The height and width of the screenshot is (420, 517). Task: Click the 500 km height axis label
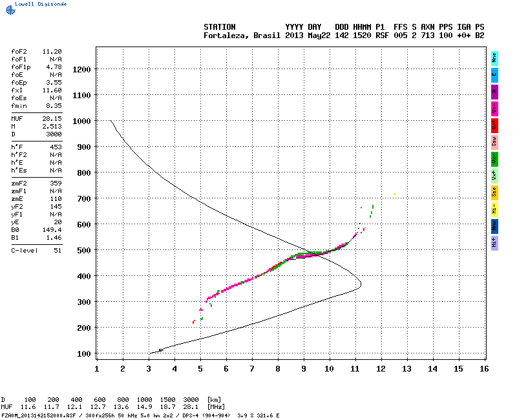tap(84, 250)
